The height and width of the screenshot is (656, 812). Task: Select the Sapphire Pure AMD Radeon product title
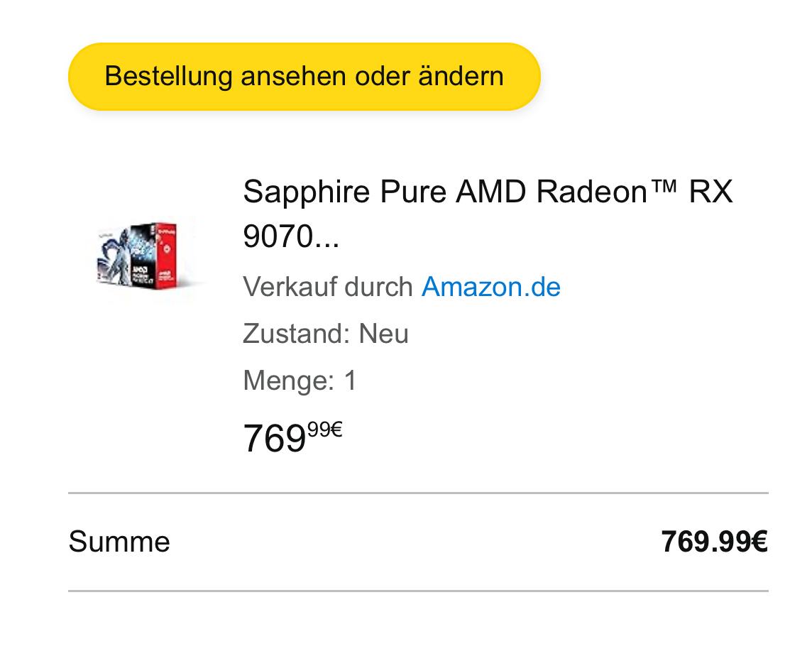488,214
